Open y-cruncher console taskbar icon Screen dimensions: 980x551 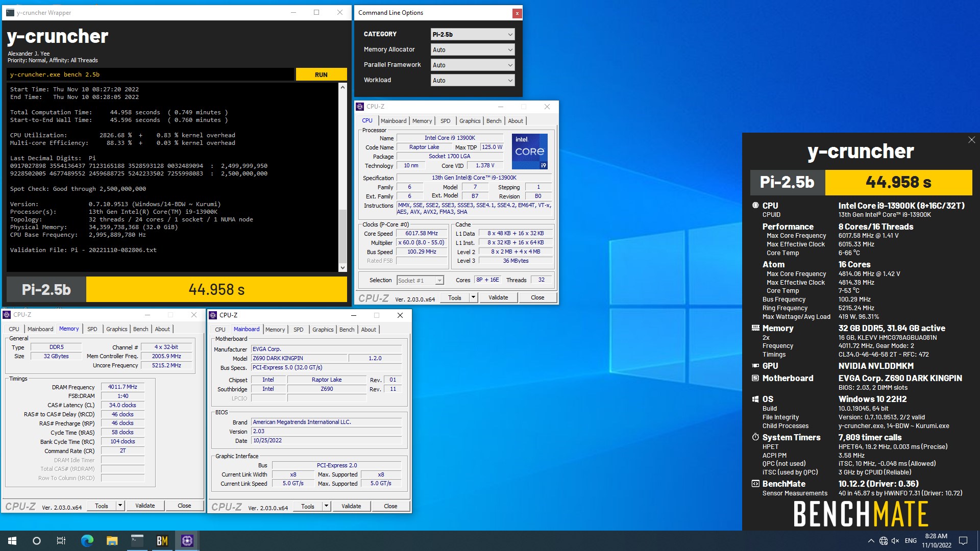(137, 541)
